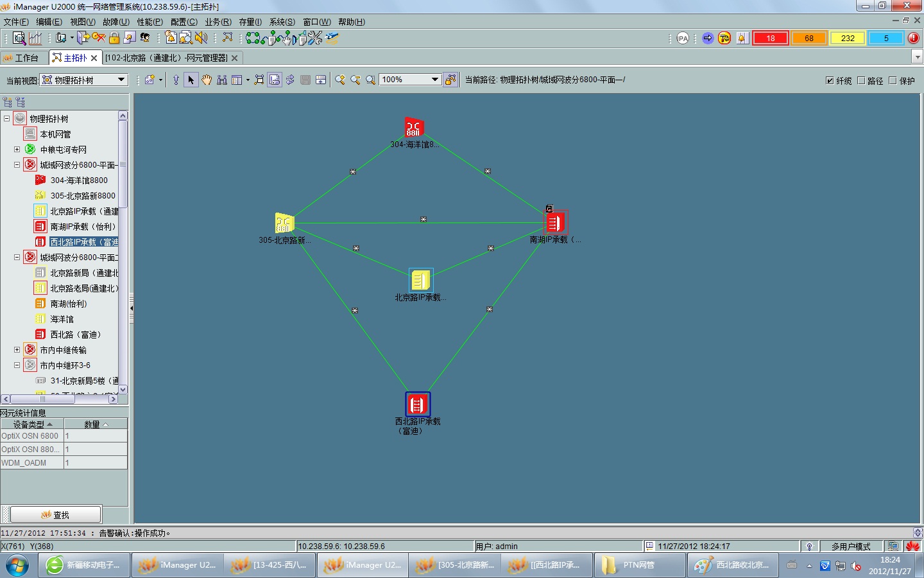Screen dimensions: 924x578
Task: Click the red exclamation alarm icon
Action: [x=914, y=38]
